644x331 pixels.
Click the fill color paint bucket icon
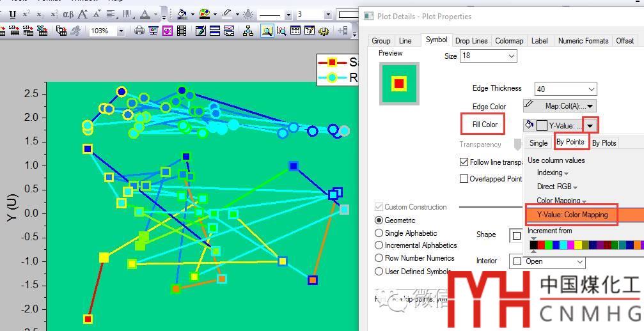(x=182, y=14)
